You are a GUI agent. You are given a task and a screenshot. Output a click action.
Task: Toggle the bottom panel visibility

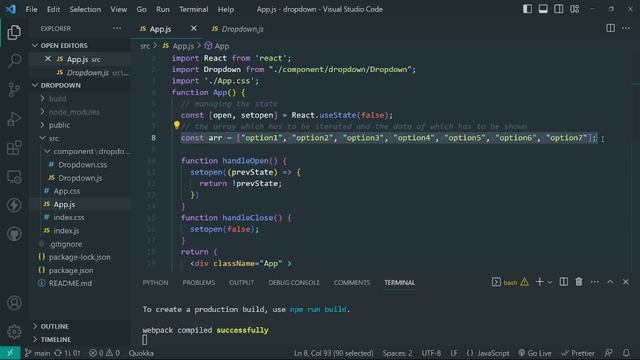pyautogui.click(x=543, y=9)
